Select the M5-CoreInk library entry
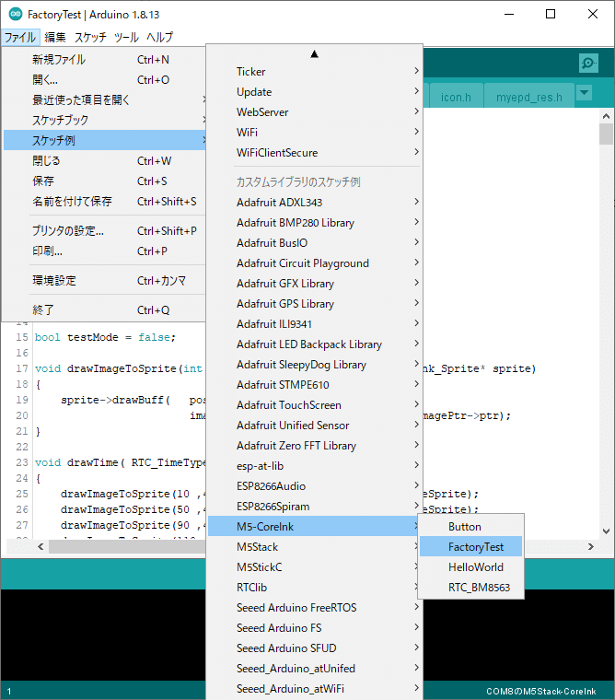The image size is (615, 700). (x=314, y=526)
